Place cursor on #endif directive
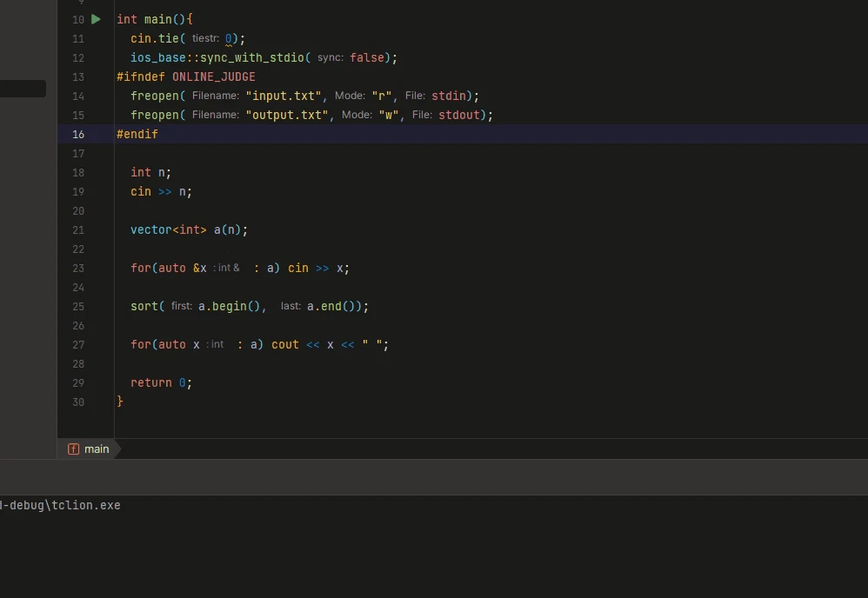 pos(137,135)
